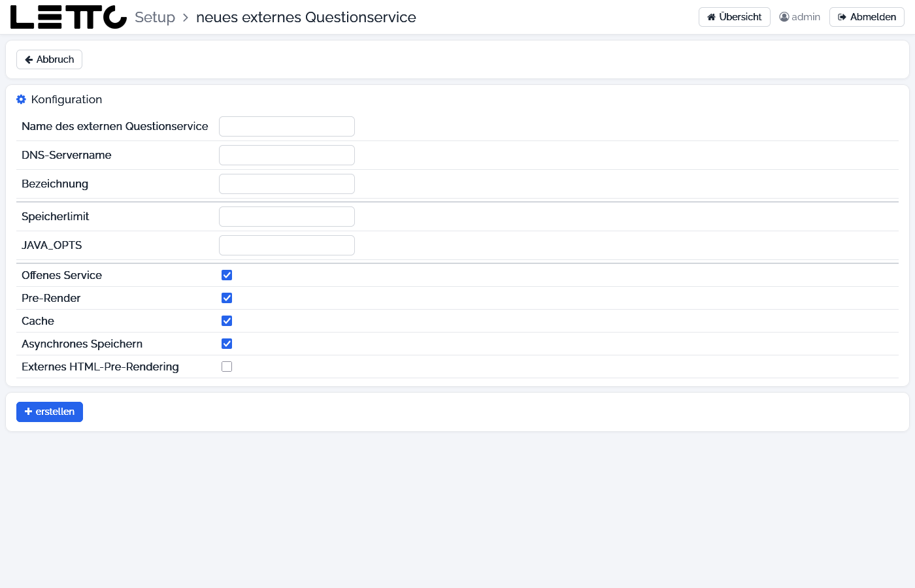Select the DNS-Servername input field
Viewport: 915px width, 588px height.
click(287, 155)
